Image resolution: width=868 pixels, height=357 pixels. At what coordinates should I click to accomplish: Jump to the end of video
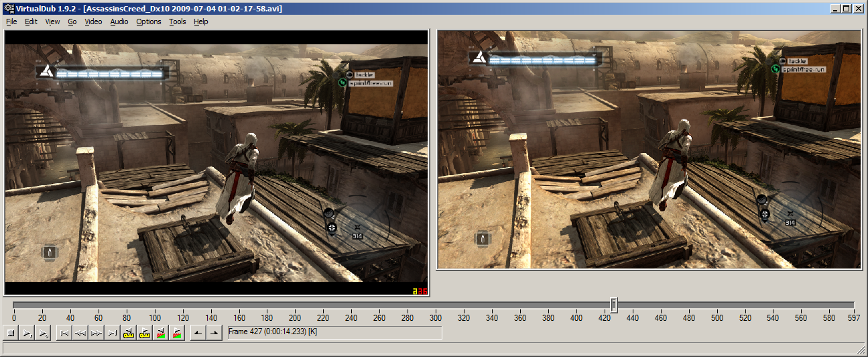[111, 333]
